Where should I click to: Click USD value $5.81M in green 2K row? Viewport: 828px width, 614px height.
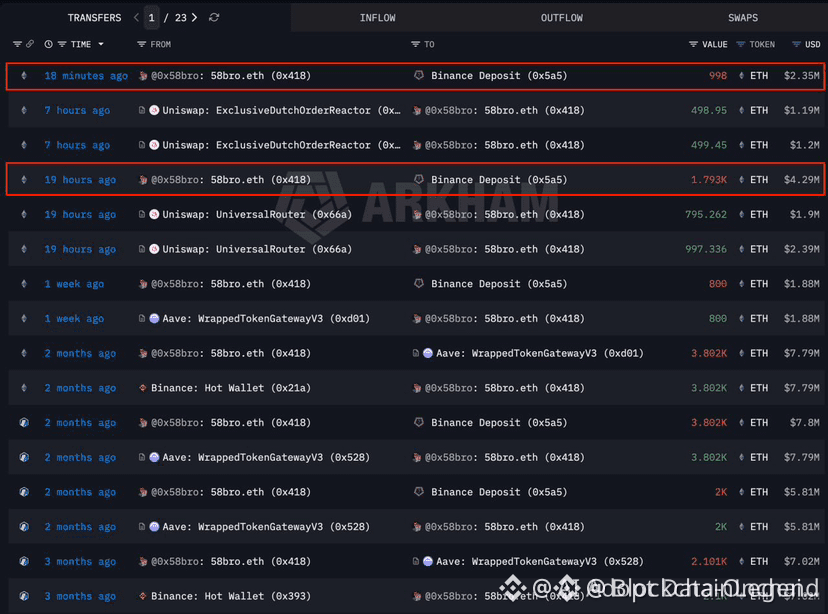point(802,527)
